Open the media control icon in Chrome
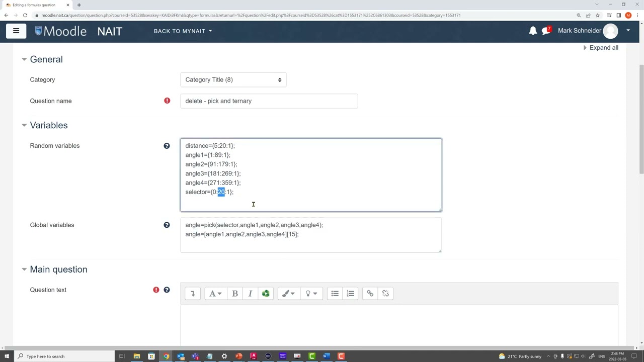 [x=609, y=15]
